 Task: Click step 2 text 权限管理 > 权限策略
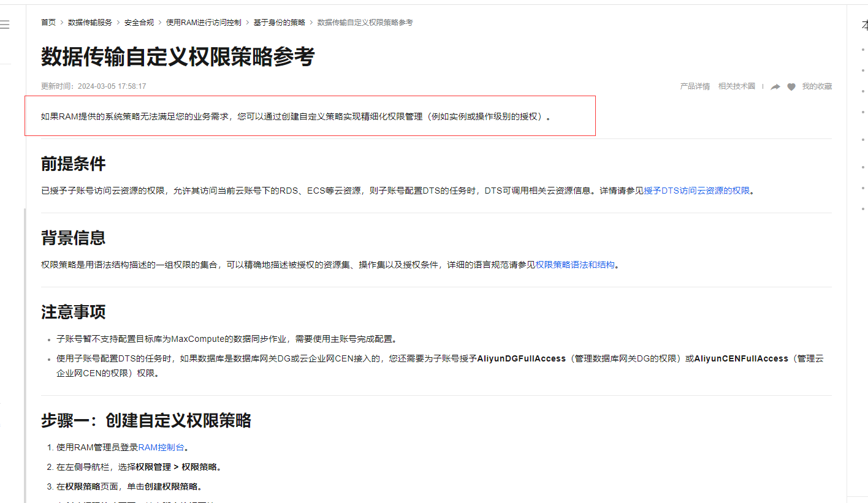click(x=178, y=467)
